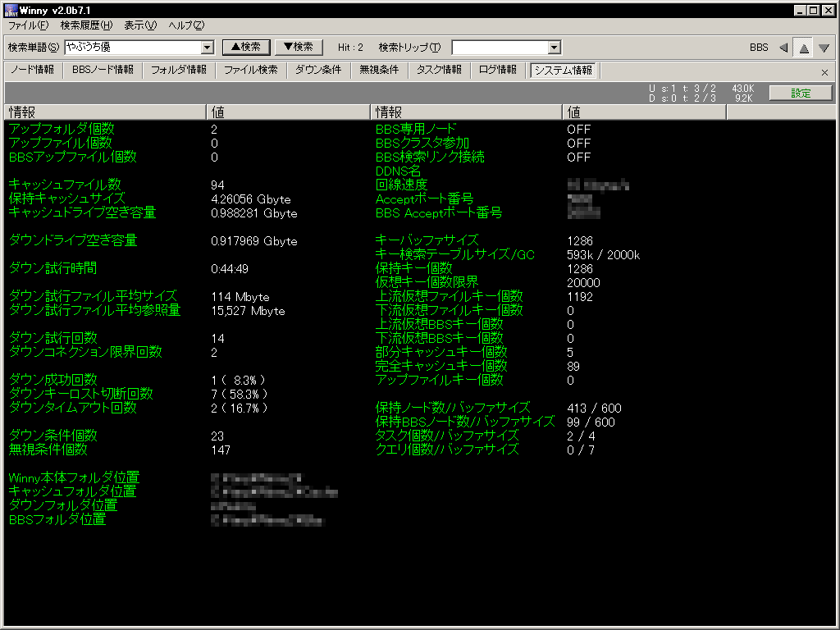
Task: Open the ヘルプ menu
Action: point(186,25)
